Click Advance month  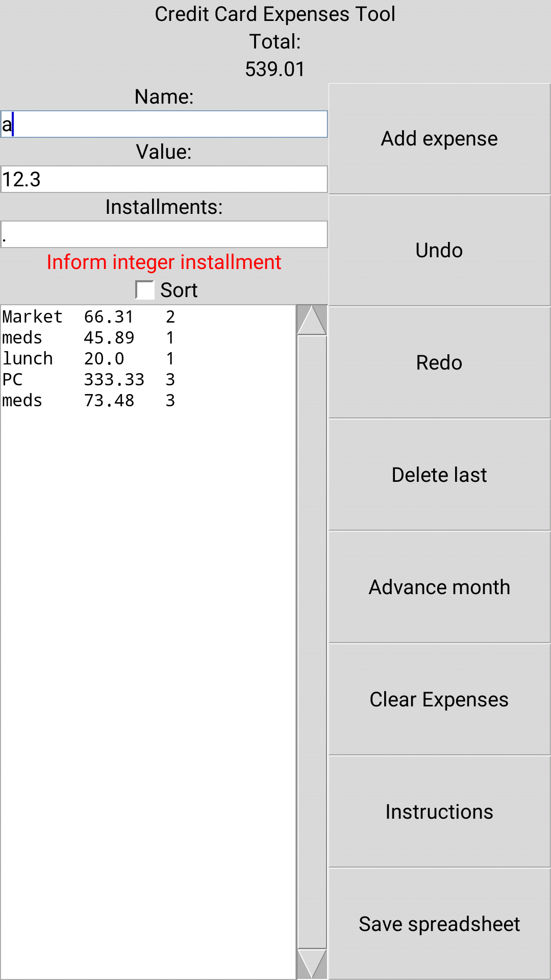(x=439, y=587)
